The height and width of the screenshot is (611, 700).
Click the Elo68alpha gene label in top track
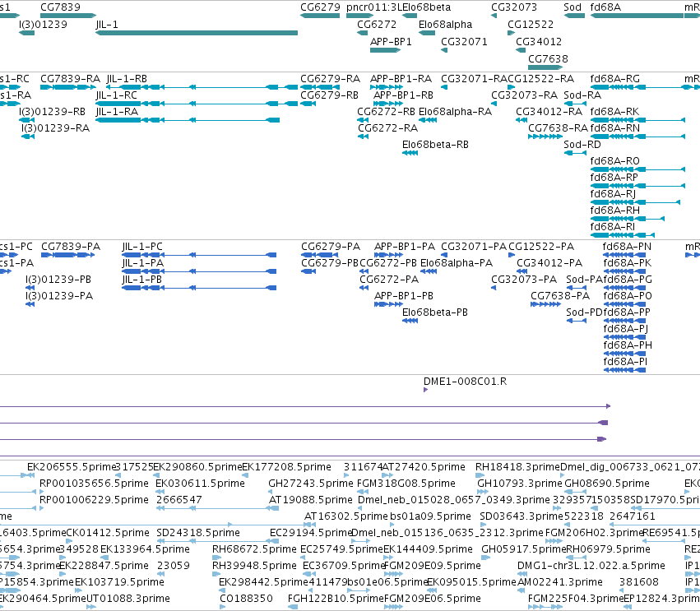pyautogui.click(x=445, y=24)
